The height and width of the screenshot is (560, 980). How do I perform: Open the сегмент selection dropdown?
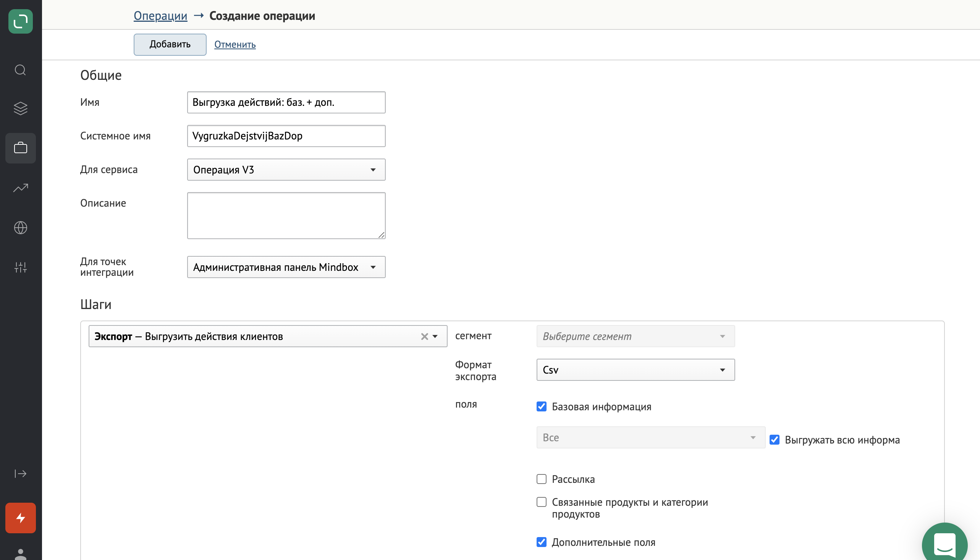(x=636, y=336)
